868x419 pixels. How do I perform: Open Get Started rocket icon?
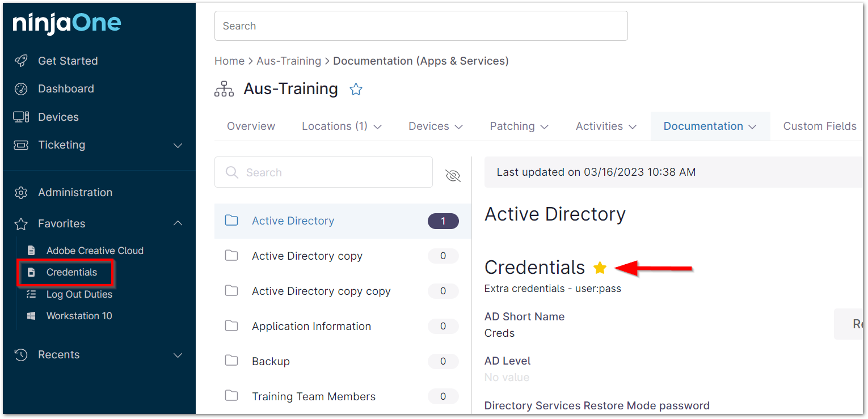(21, 61)
